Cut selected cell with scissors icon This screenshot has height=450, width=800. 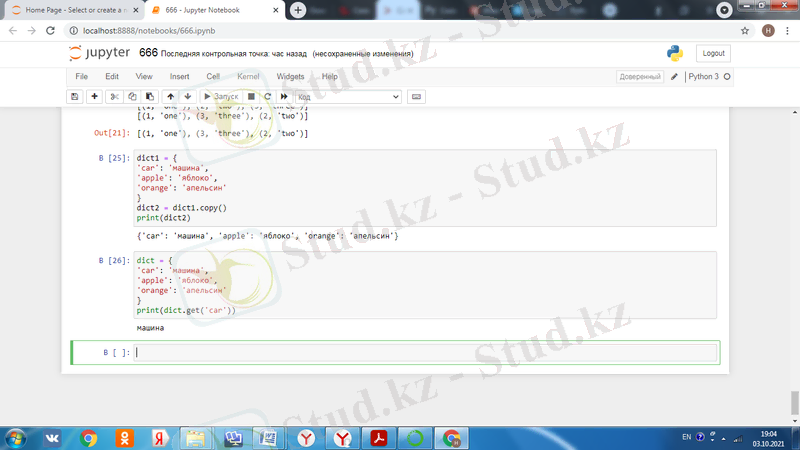point(116,97)
